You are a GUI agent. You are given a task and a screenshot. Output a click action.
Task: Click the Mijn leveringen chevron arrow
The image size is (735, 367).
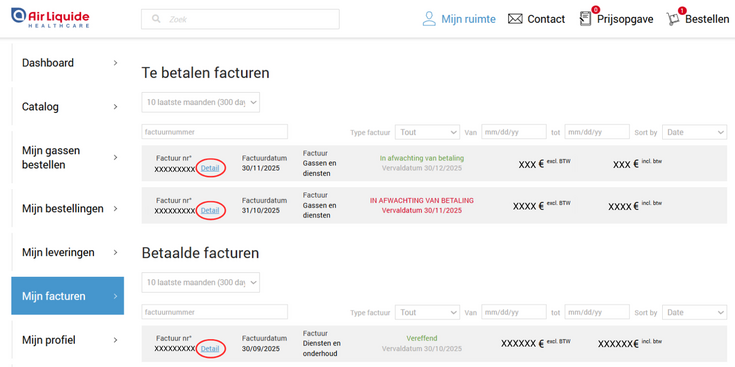pos(115,253)
